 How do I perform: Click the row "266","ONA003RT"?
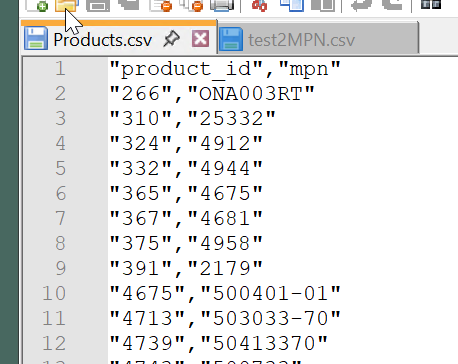pos(212,94)
